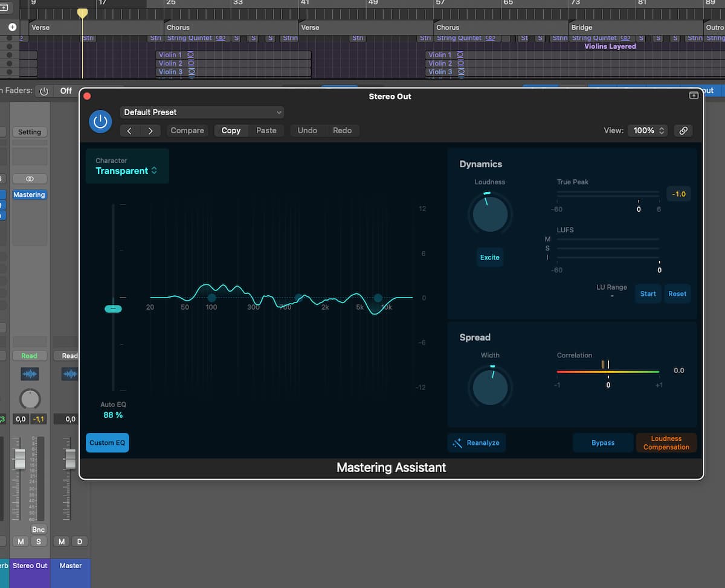
Task: Click the Correlation 0.0 value
Action: pyautogui.click(x=679, y=371)
